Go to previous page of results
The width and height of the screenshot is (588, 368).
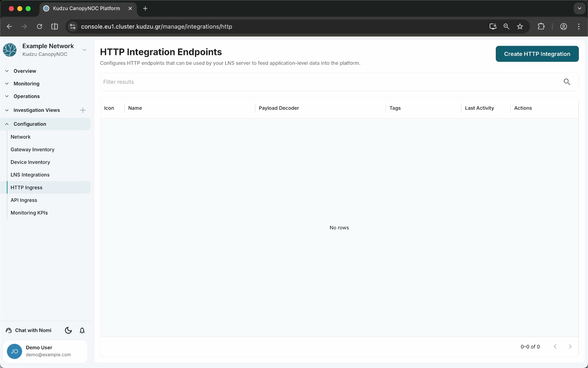coord(555,347)
